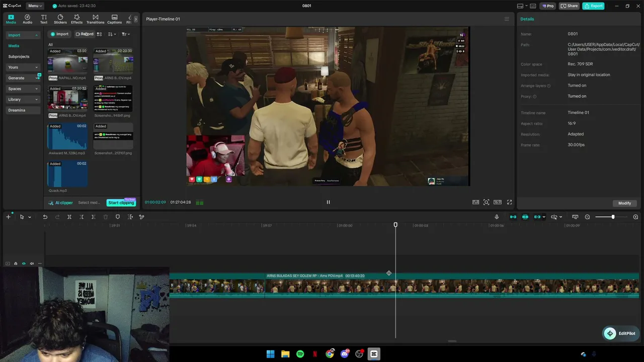The width and height of the screenshot is (644, 362).
Task: Open the CapCut Menu dropdown
Action: point(34,6)
